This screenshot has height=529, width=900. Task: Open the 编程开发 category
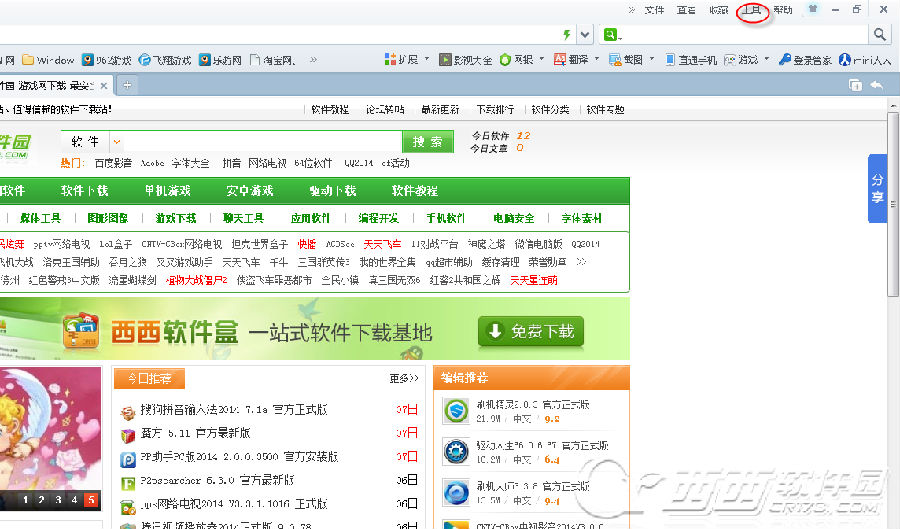coord(378,218)
